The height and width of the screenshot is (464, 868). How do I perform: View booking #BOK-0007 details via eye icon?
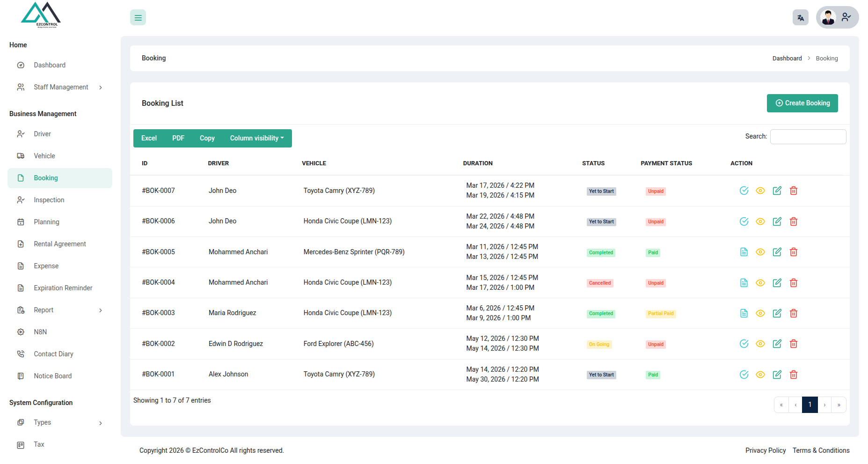760,191
